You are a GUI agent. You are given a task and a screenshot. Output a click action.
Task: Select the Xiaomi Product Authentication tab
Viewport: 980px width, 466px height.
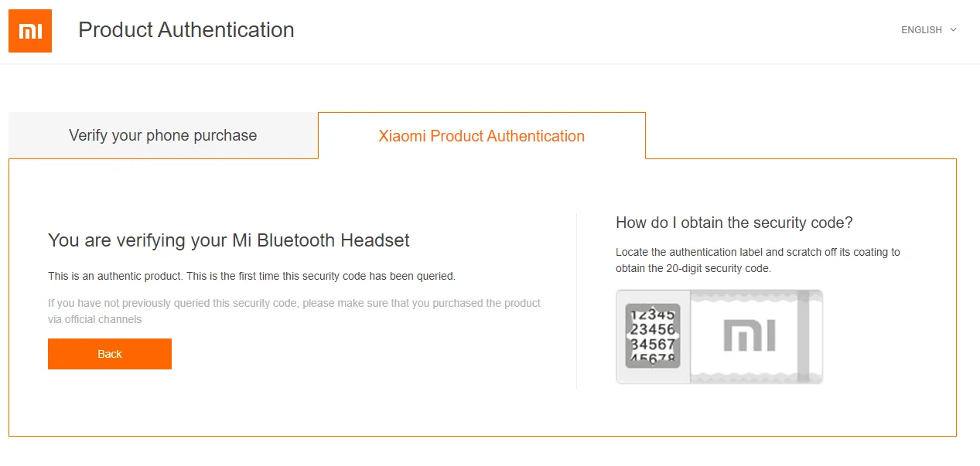click(x=481, y=137)
